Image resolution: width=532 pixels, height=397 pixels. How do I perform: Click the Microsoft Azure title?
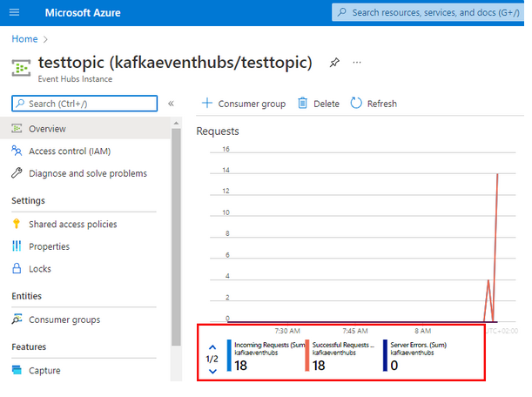click(x=83, y=13)
